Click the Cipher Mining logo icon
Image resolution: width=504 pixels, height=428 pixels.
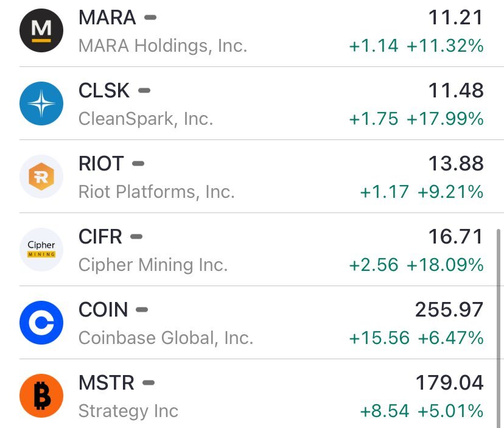coord(41,250)
